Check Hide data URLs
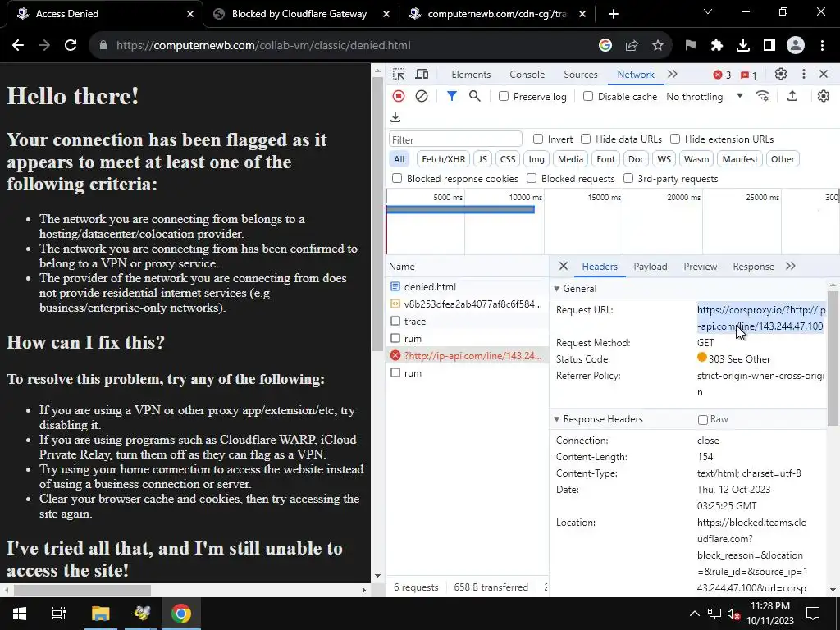The image size is (840, 630). pos(586,139)
